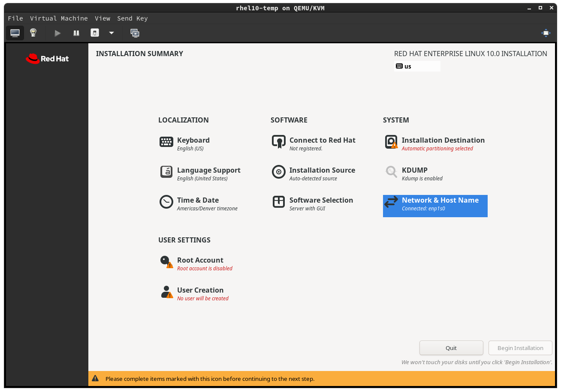Click the Software Selection package icon
The width and height of the screenshot is (561, 392).
click(279, 202)
